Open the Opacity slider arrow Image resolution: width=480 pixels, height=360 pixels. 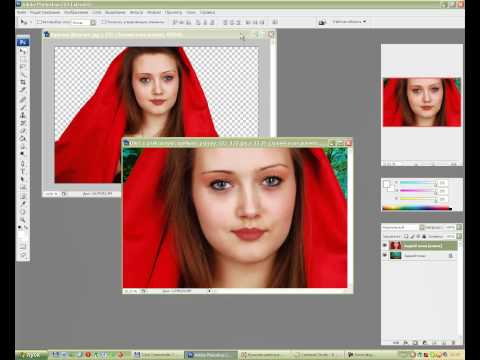pos(459,227)
